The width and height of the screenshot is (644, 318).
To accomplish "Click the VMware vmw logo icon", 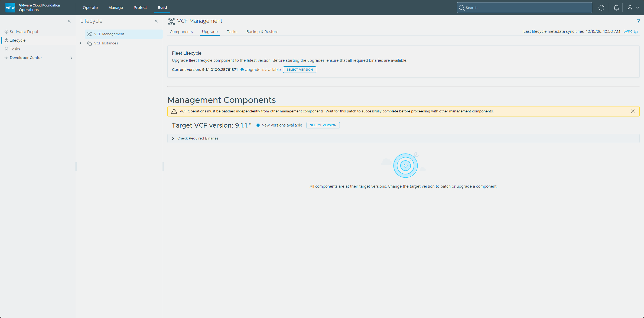I will pos(10,8).
